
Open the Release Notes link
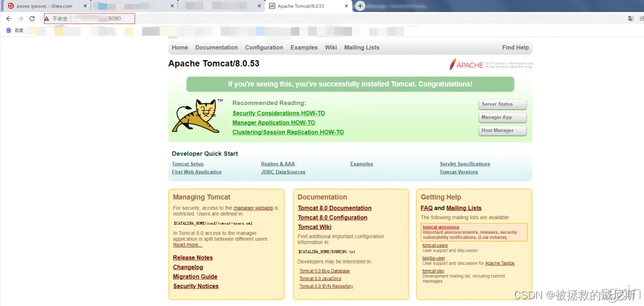point(193,258)
